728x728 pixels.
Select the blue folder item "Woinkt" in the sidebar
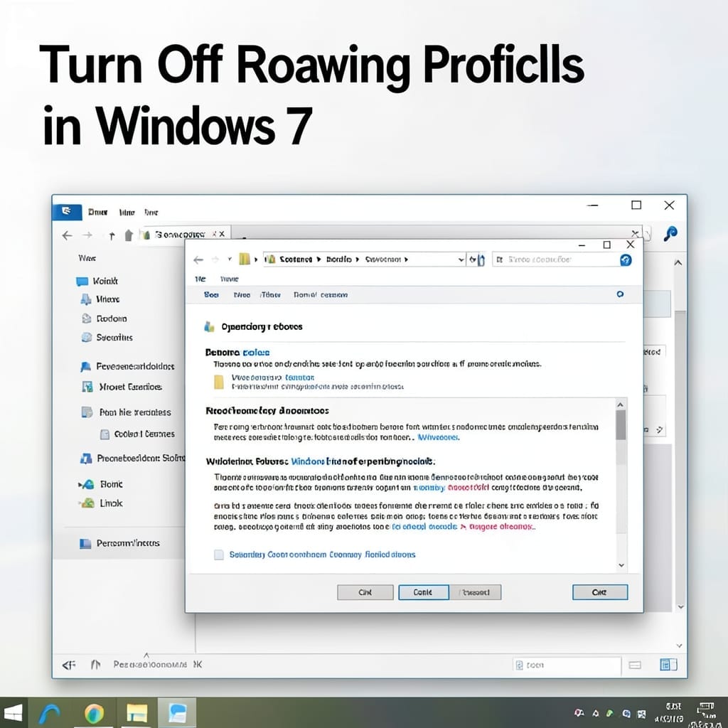[97, 281]
